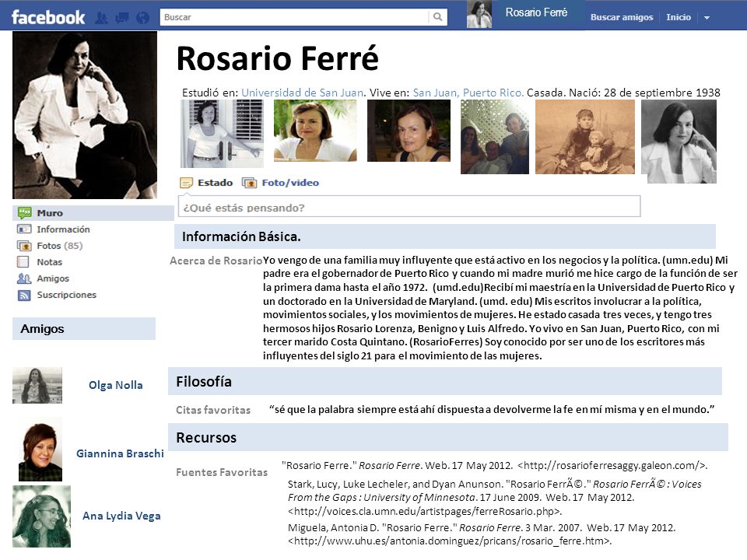Open Notas in the left sidebar
747x560 pixels.
(50, 262)
